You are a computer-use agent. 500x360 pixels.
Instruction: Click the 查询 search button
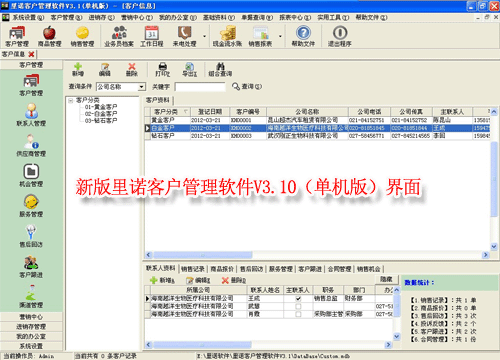click(247, 87)
